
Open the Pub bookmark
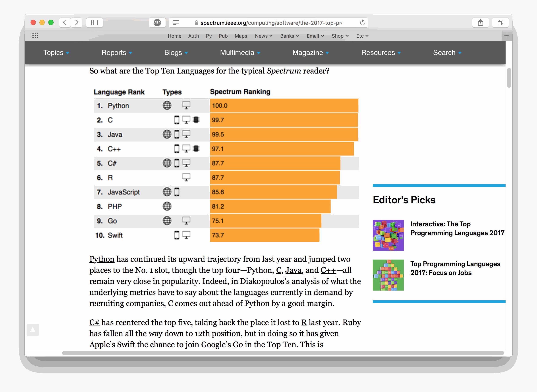coord(223,36)
